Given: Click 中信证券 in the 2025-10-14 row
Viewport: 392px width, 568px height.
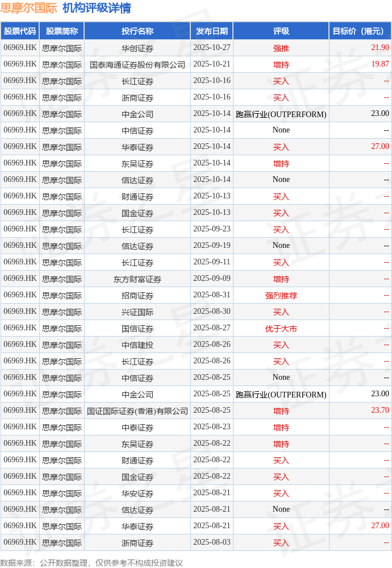Looking at the screenshot, I should [x=137, y=131].
